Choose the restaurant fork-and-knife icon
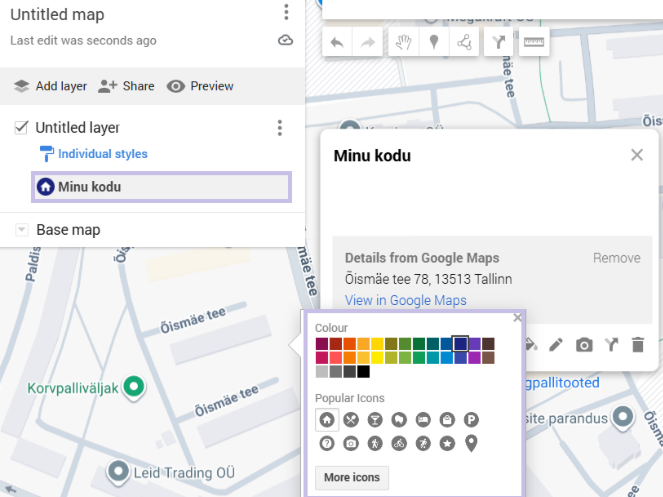This screenshot has width=663, height=497. (350, 420)
